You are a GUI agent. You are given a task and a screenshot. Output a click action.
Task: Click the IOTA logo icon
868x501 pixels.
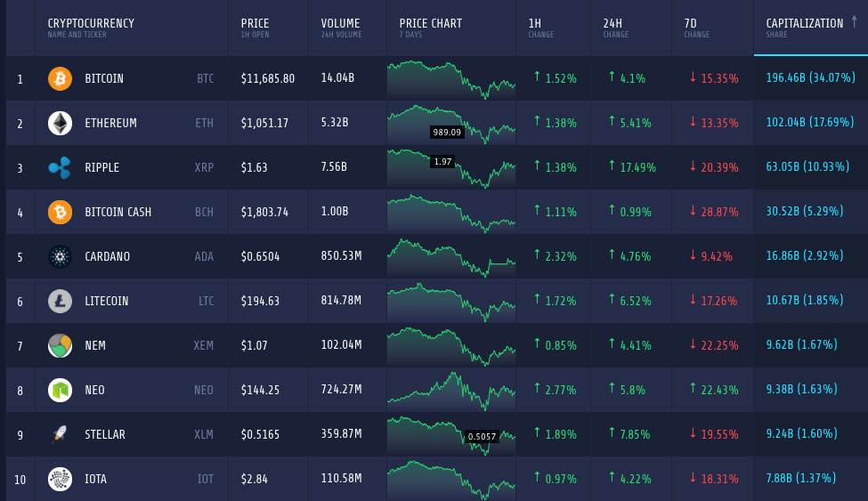click(x=60, y=479)
